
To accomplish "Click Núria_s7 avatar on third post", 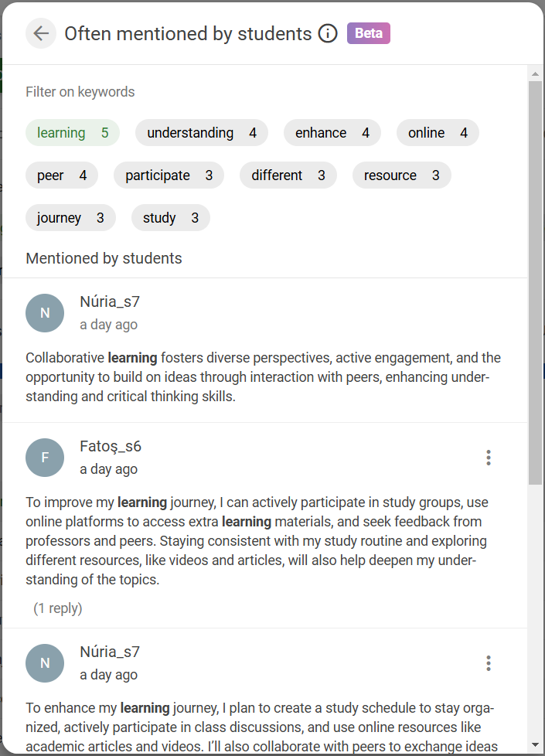I will [45, 663].
